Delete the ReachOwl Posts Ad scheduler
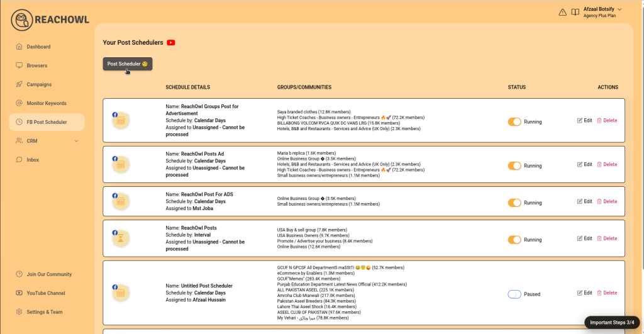Image resolution: width=644 pixels, height=334 pixels. 607,164
